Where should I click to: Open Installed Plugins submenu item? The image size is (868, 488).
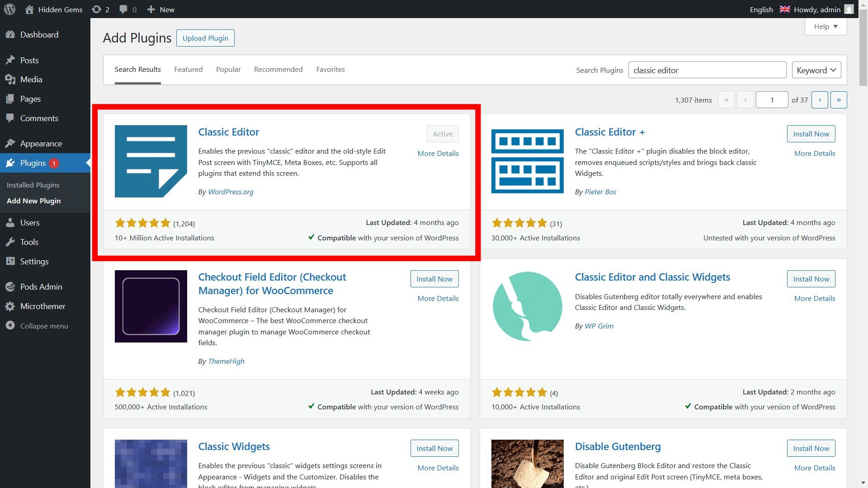tap(33, 185)
